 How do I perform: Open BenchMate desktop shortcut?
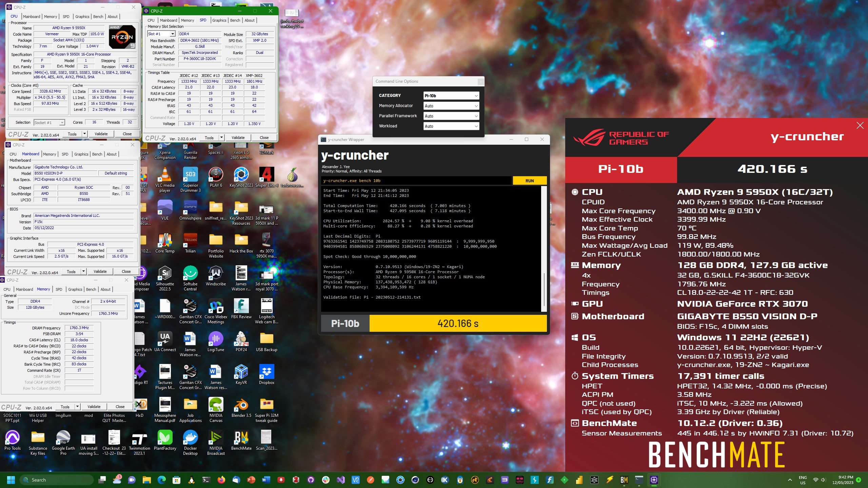click(x=241, y=440)
